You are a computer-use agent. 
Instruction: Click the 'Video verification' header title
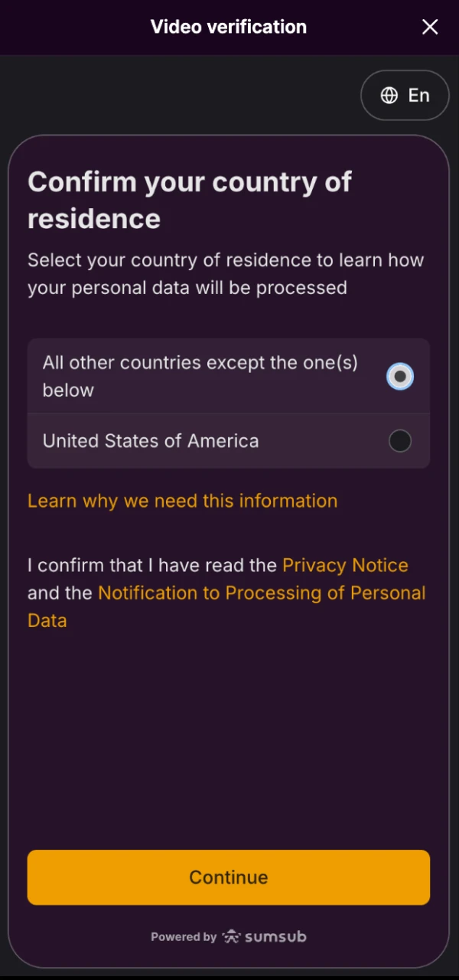coord(228,27)
